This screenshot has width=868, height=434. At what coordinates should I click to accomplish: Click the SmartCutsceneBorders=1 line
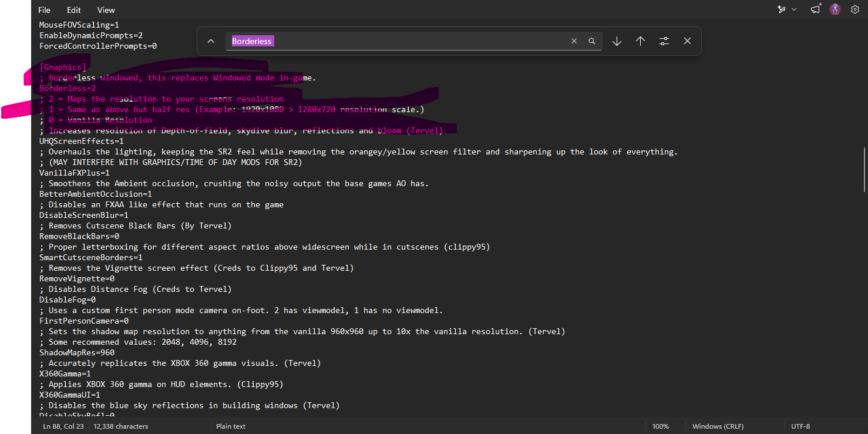click(91, 257)
